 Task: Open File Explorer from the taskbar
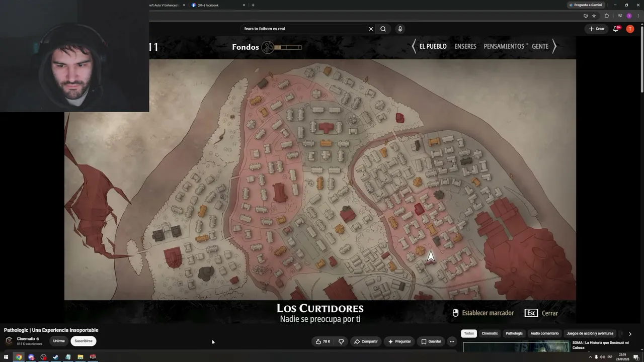pos(80,357)
